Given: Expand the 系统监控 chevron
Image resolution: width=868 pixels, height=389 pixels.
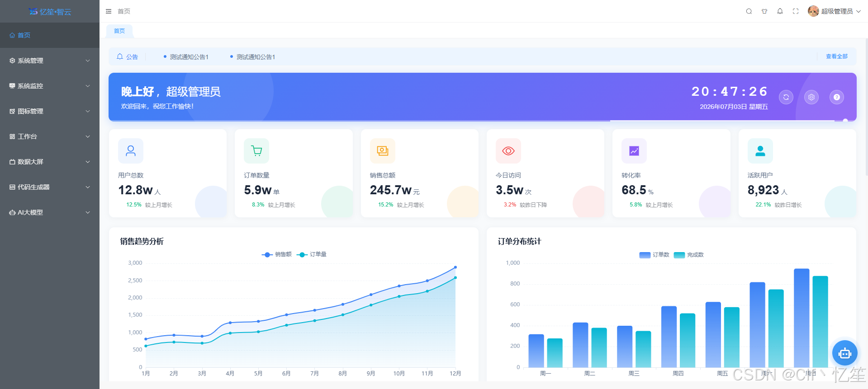Looking at the screenshot, I should pos(88,86).
